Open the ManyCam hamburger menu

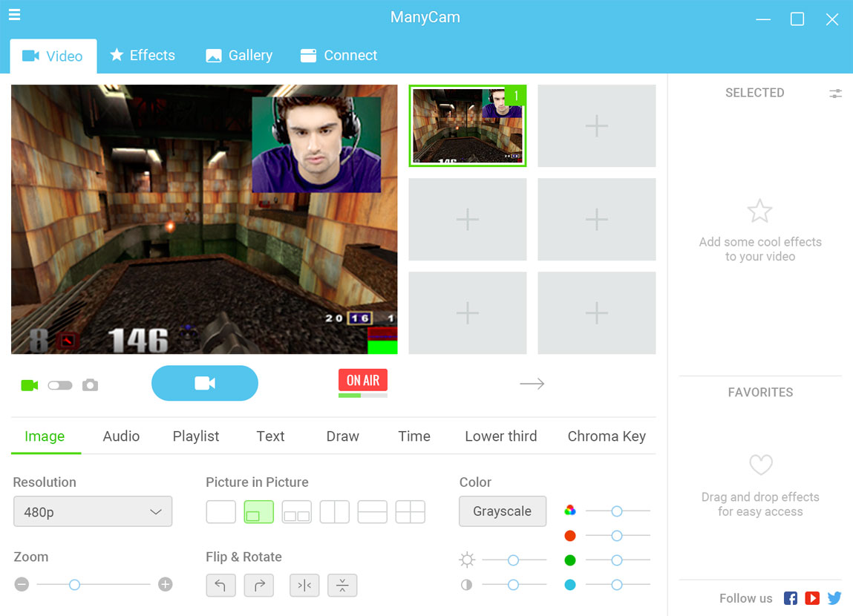tap(14, 14)
